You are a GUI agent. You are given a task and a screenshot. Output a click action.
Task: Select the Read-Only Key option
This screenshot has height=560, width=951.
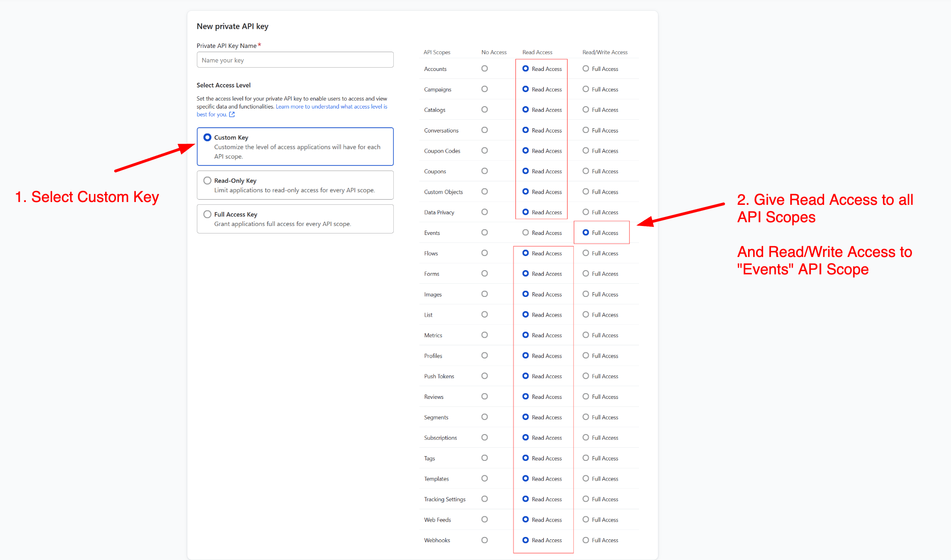207,181
